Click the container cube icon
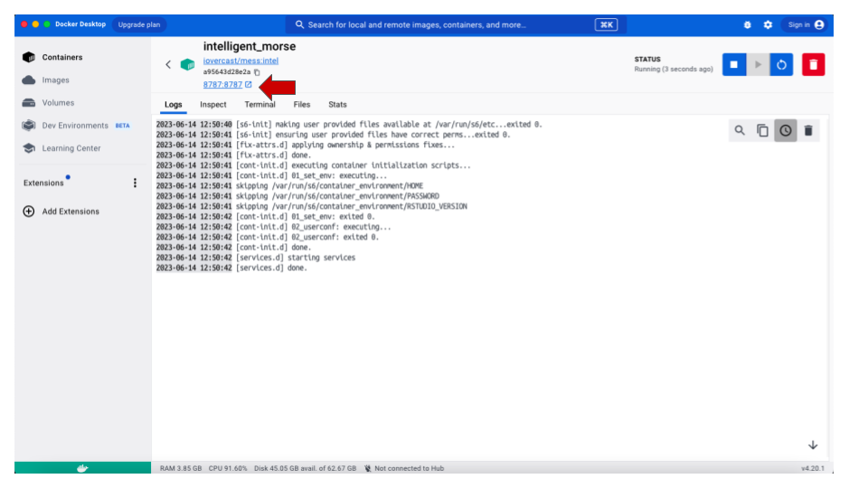The image size is (868, 488). pos(187,64)
